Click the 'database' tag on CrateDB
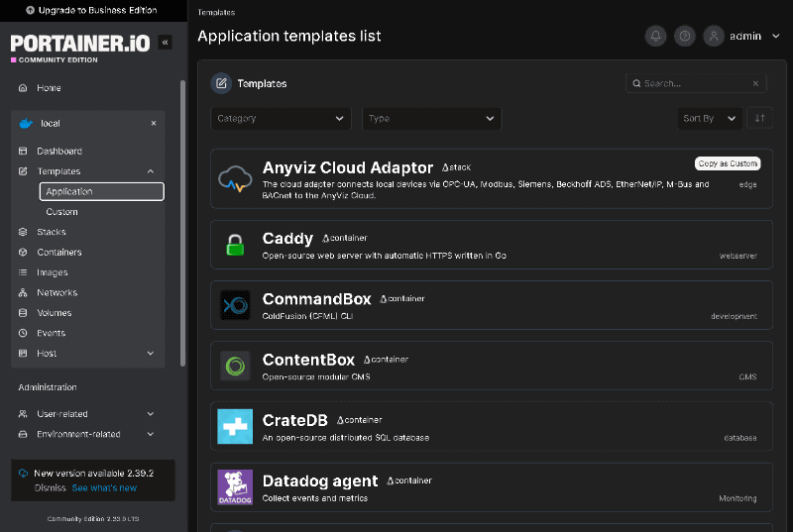The height and width of the screenshot is (532, 793). click(x=739, y=438)
